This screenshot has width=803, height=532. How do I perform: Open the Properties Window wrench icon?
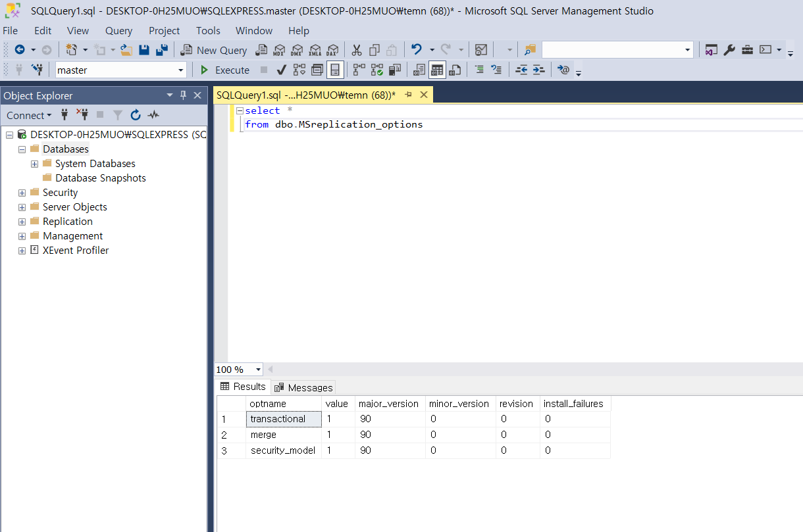click(x=729, y=50)
